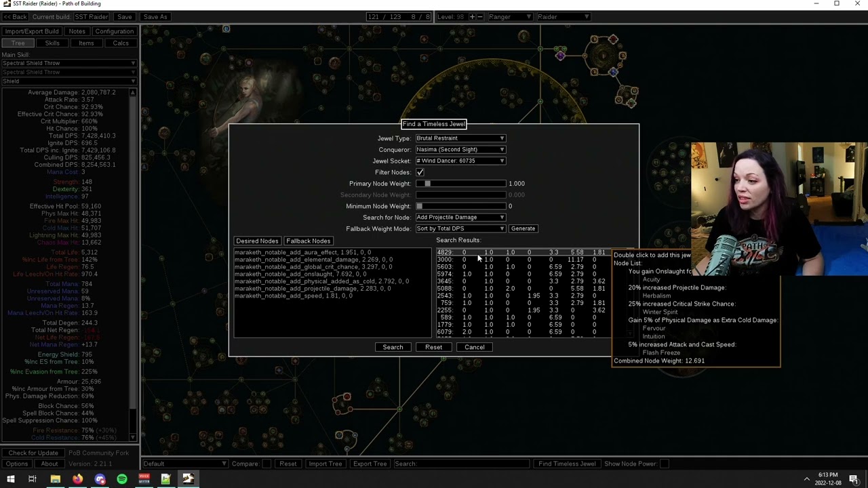868x488 pixels.
Task: Switch to Path of Building taskbar icon
Action: click(188, 479)
